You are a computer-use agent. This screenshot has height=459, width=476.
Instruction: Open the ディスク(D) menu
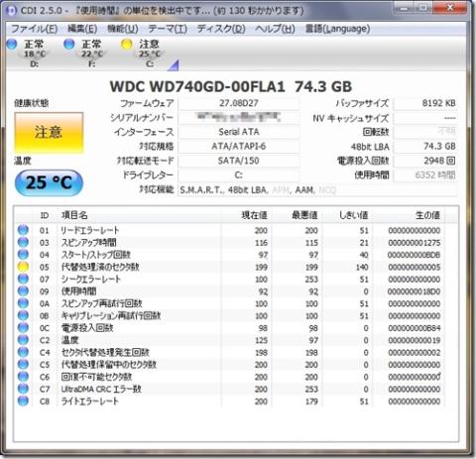pos(221,29)
